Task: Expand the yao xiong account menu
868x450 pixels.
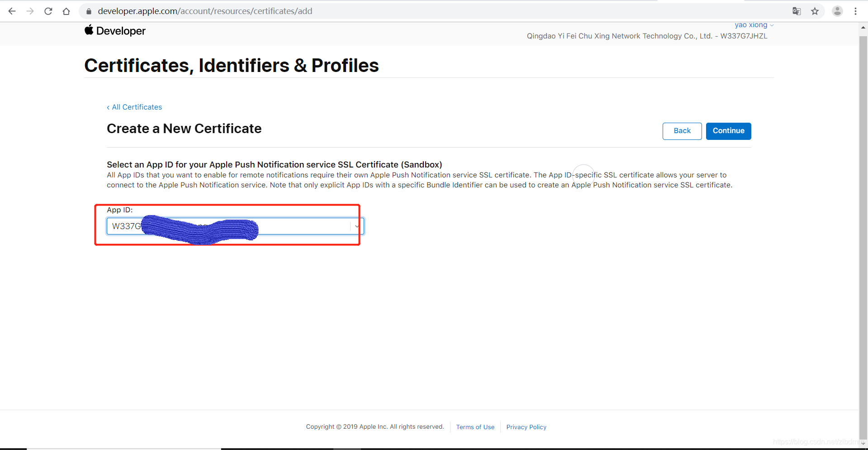Action: (x=754, y=25)
